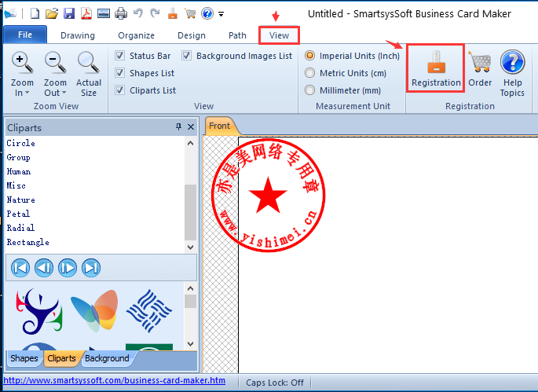The height and width of the screenshot is (392, 538).
Task: Click category list scroll up arrow
Action: tap(190, 143)
